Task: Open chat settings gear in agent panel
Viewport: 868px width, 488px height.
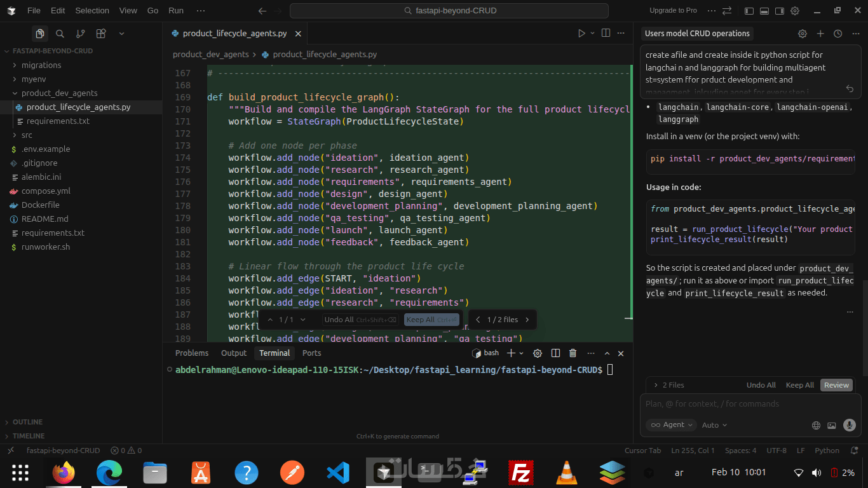Action: pos(803,34)
